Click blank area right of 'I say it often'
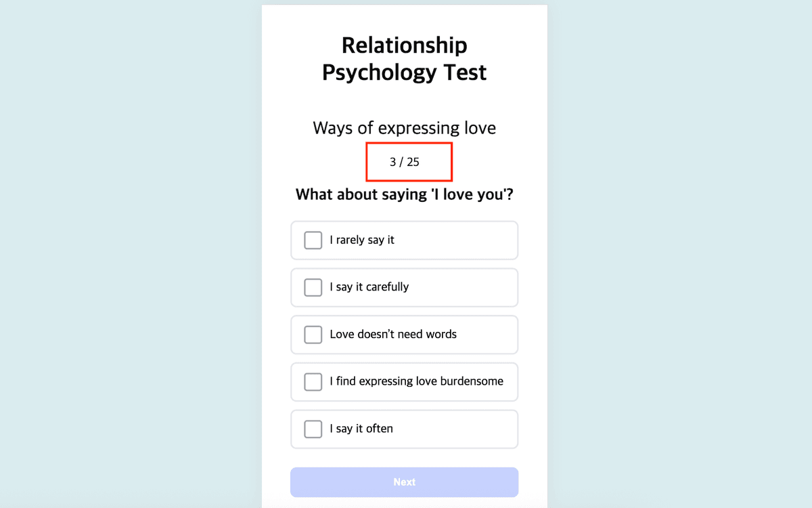The height and width of the screenshot is (508, 812). (460, 429)
